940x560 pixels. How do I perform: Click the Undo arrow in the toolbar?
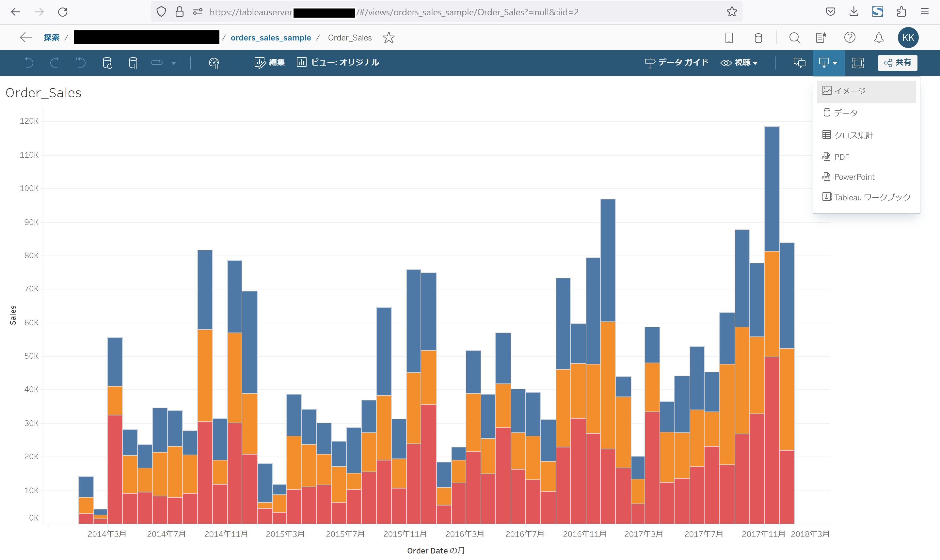point(29,63)
